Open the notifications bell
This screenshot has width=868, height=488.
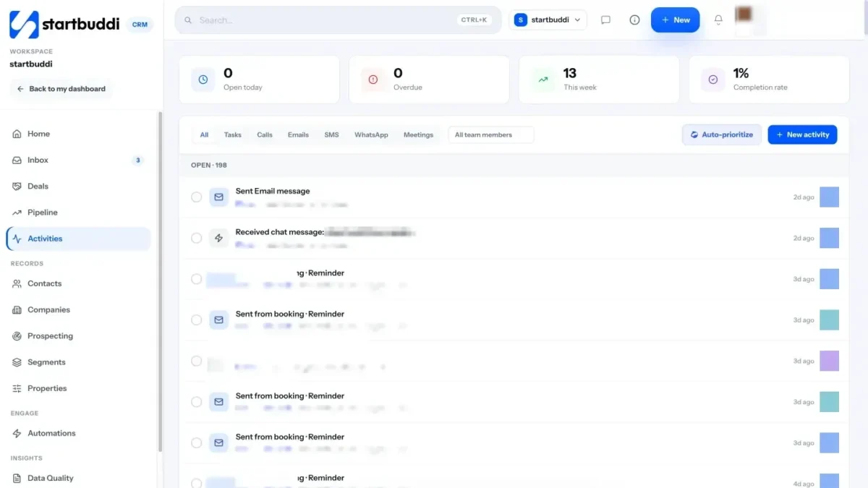pyautogui.click(x=718, y=20)
